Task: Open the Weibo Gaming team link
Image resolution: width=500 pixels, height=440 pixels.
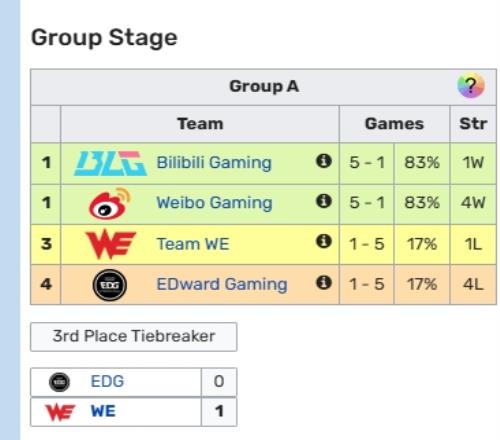Action: point(214,203)
